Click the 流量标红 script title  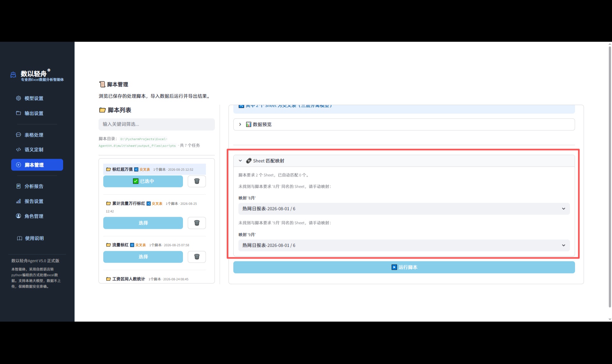click(120, 245)
